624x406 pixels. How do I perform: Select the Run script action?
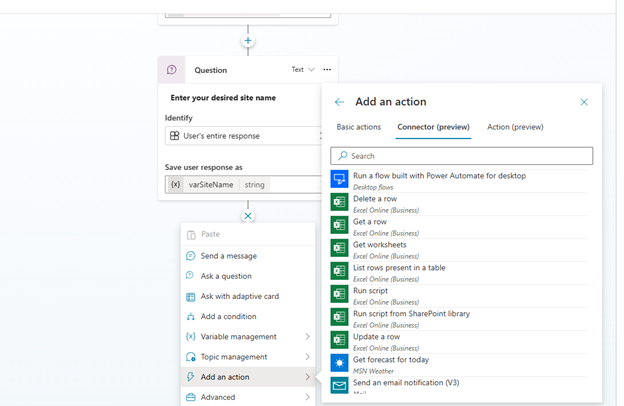[370, 291]
